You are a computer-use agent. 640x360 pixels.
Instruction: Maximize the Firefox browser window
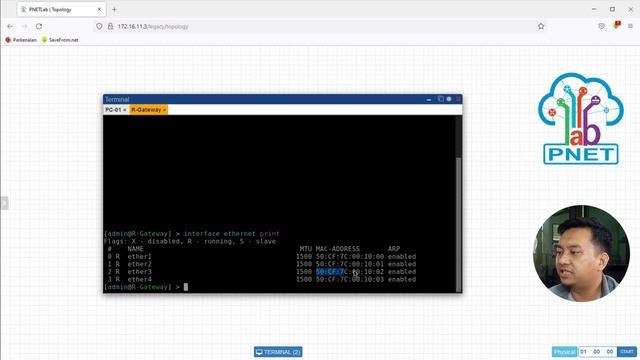612,9
